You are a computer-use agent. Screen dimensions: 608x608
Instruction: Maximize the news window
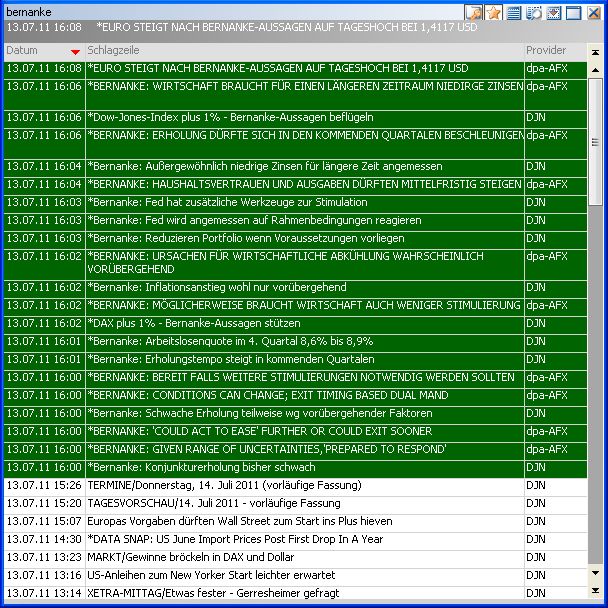pyautogui.click(x=574, y=12)
